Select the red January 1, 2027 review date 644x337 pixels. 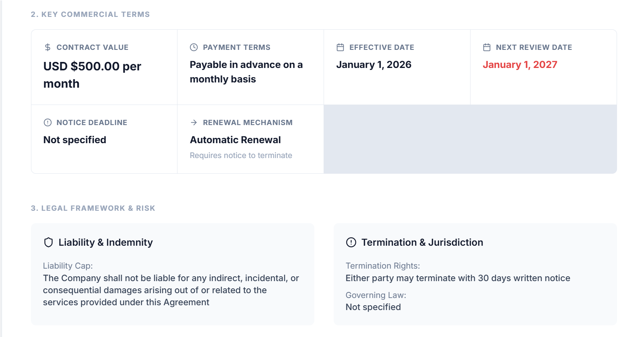pos(520,64)
